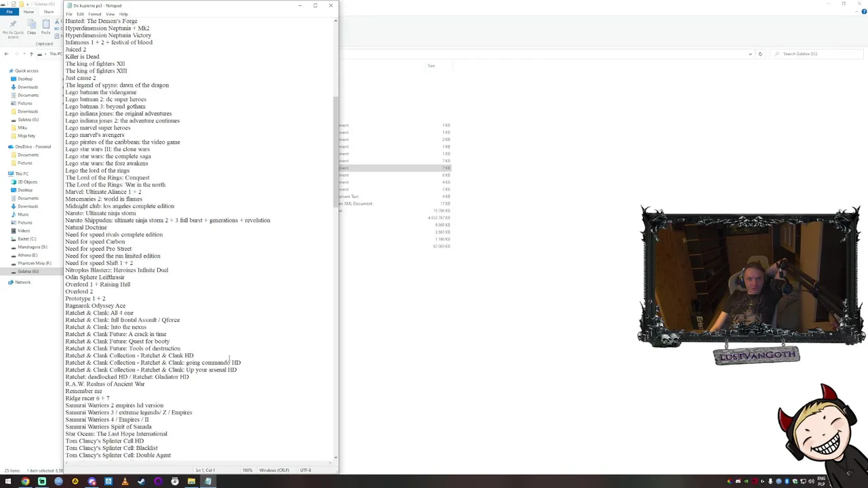Click the line 'Natural Doctrine'
The width and height of the screenshot is (868, 488).
coord(86,228)
